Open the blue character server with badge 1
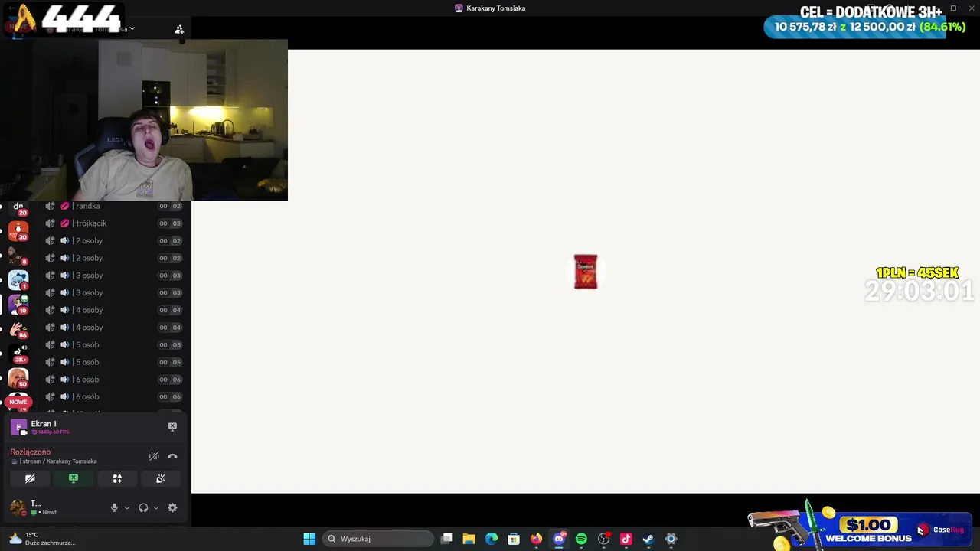The width and height of the screenshot is (980, 551). tap(18, 280)
